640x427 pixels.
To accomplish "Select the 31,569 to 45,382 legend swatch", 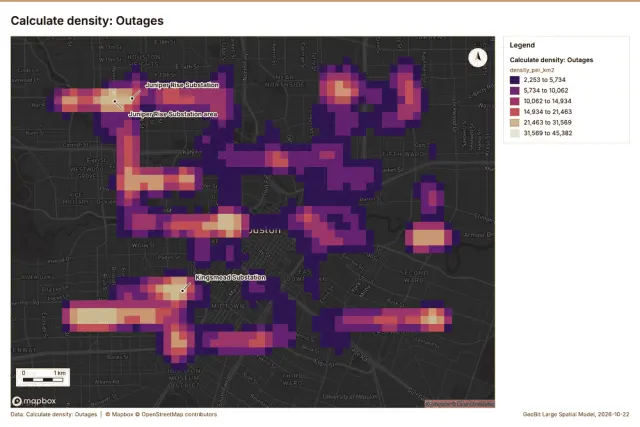I will 515,133.
